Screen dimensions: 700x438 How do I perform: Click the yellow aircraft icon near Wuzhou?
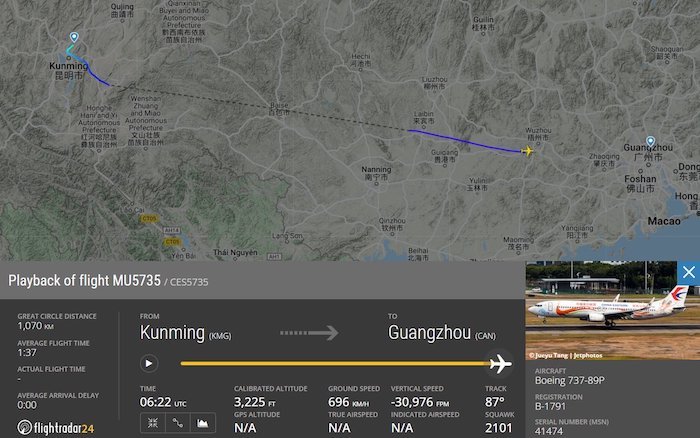pyautogui.click(x=527, y=151)
